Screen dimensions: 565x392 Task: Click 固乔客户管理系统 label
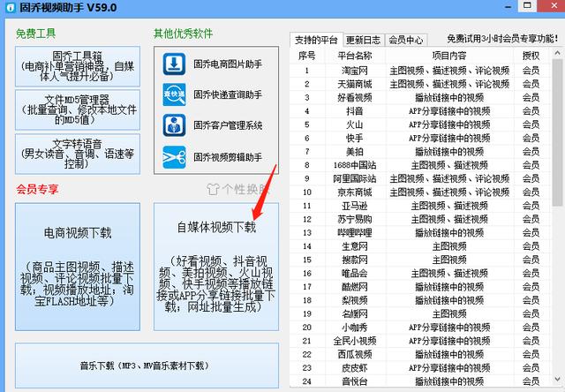pos(228,125)
